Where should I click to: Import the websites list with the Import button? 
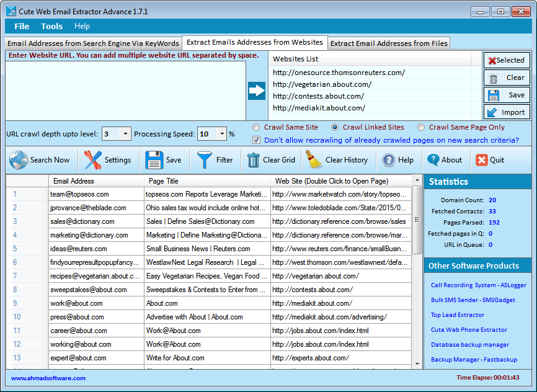[506, 112]
